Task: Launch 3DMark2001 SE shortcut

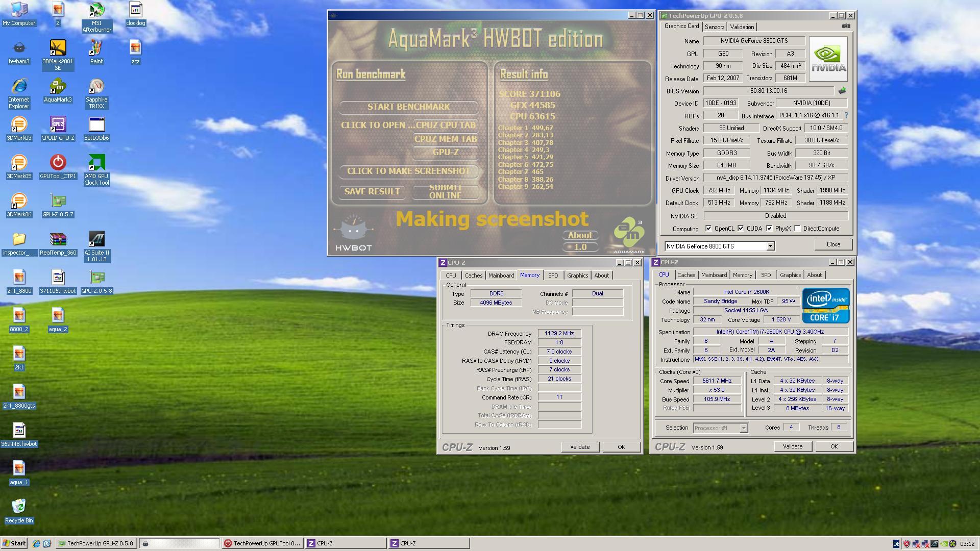Action: 58,55
